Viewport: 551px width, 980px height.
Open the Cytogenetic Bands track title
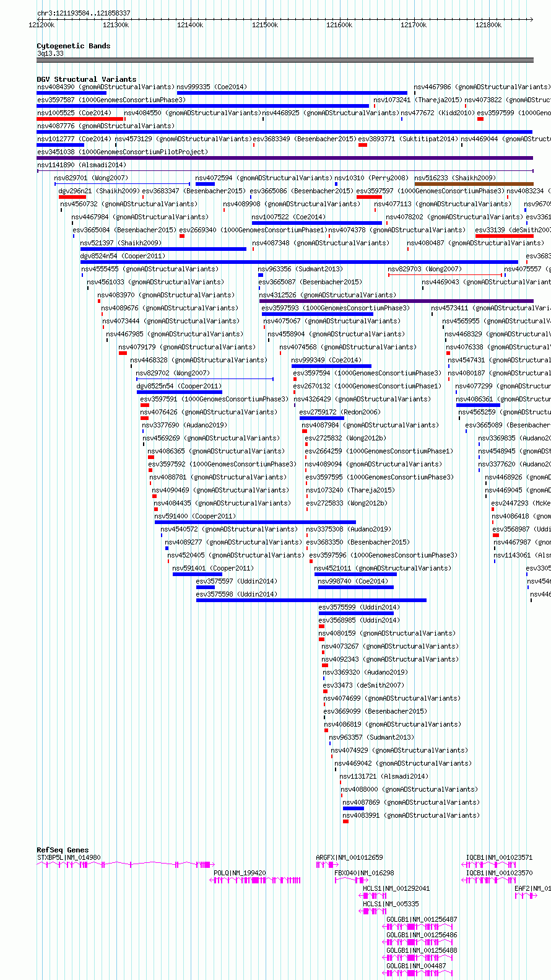point(73,46)
